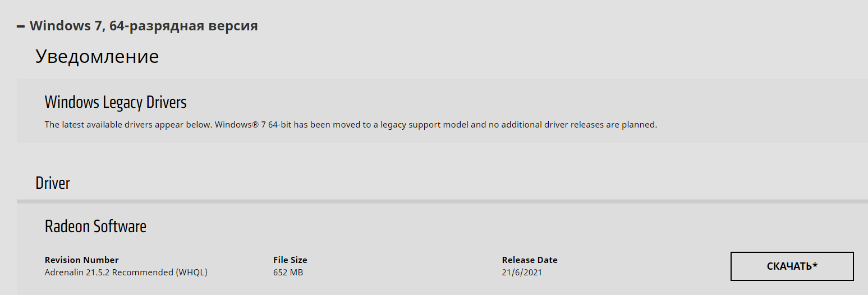Viewport: 868px width, 295px height.
Task: Click the Windows 7, 64-разрядная версия heading
Action: pyautogui.click(x=144, y=26)
